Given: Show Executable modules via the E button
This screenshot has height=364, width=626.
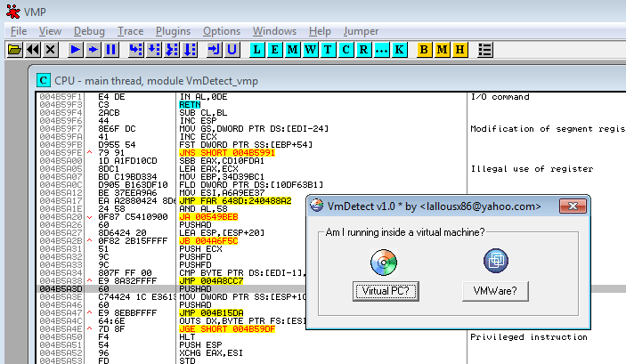Looking at the screenshot, I should [x=276, y=49].
